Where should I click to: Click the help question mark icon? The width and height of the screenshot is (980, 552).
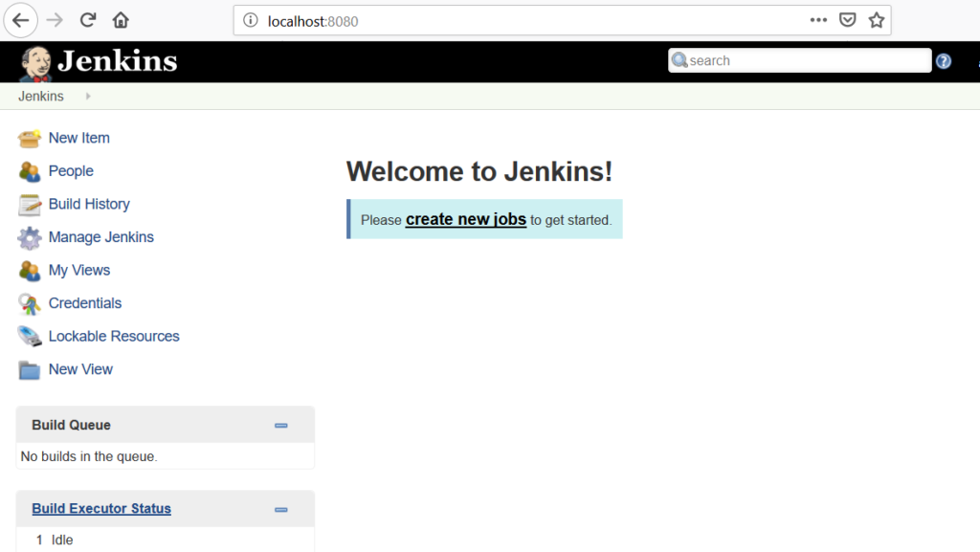pyautogui.click(x=944, y=60)
